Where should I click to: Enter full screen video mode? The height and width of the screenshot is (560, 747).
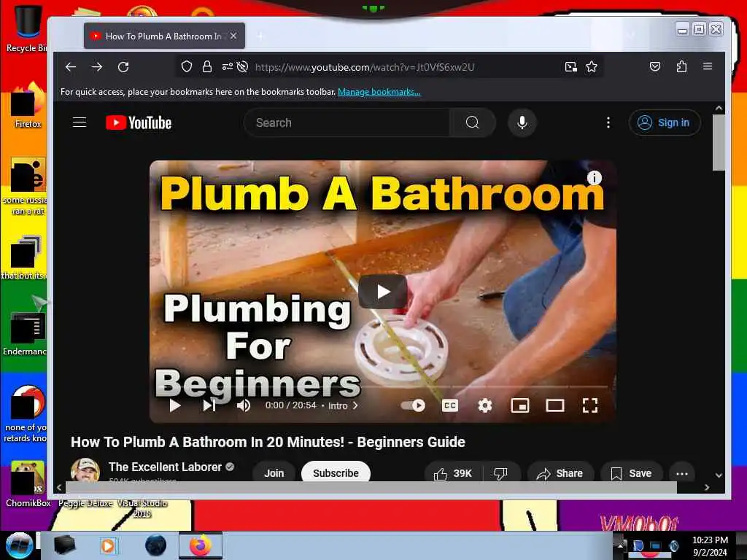click(589, 405)
